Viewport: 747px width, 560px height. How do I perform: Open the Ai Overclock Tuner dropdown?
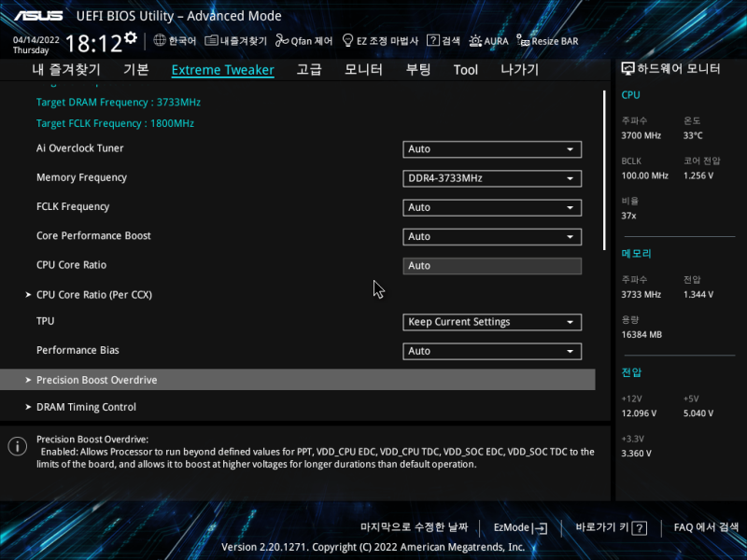tap(492, 149)
